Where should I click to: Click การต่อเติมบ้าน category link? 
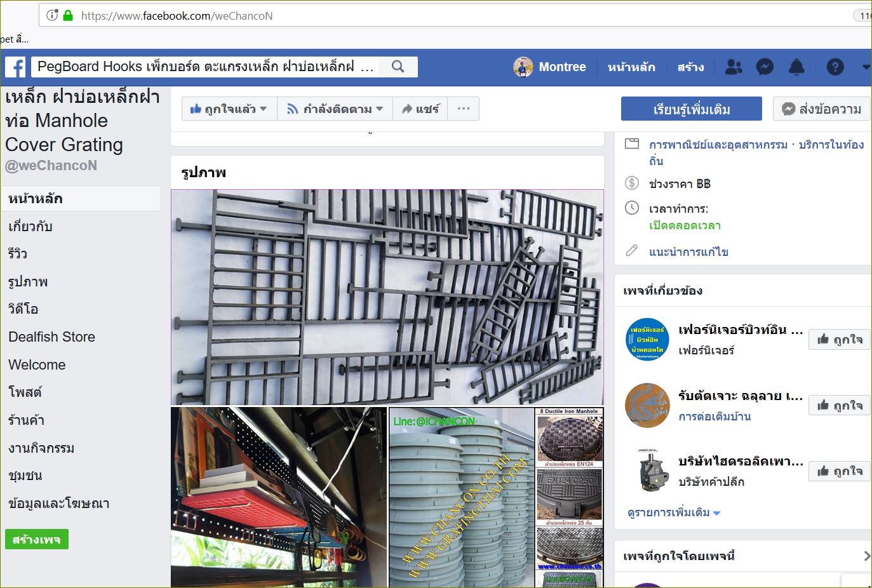[x=714, y=417]
